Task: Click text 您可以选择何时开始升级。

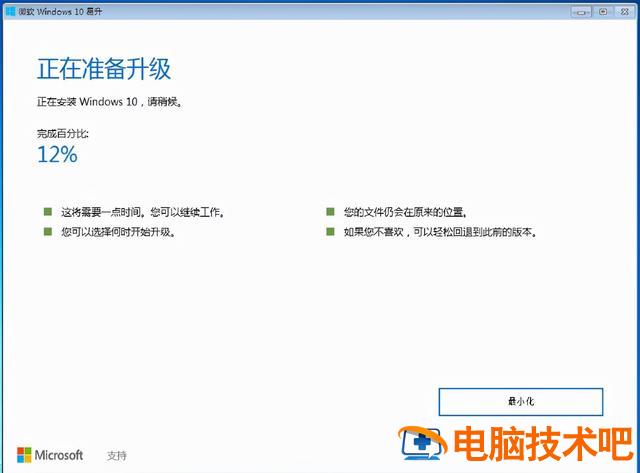Action: [118, 232]
